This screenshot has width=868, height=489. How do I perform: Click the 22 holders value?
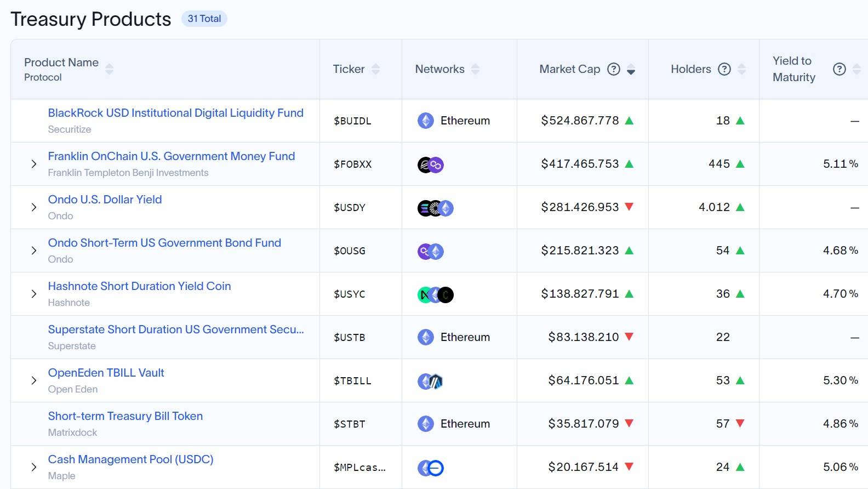[723, 337]
